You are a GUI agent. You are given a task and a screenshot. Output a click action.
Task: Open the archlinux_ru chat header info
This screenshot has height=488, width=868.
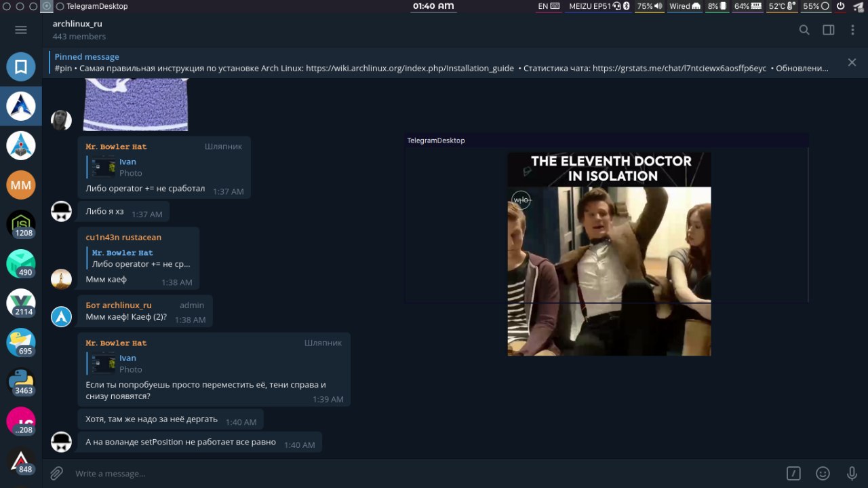(x=79, y=30)
